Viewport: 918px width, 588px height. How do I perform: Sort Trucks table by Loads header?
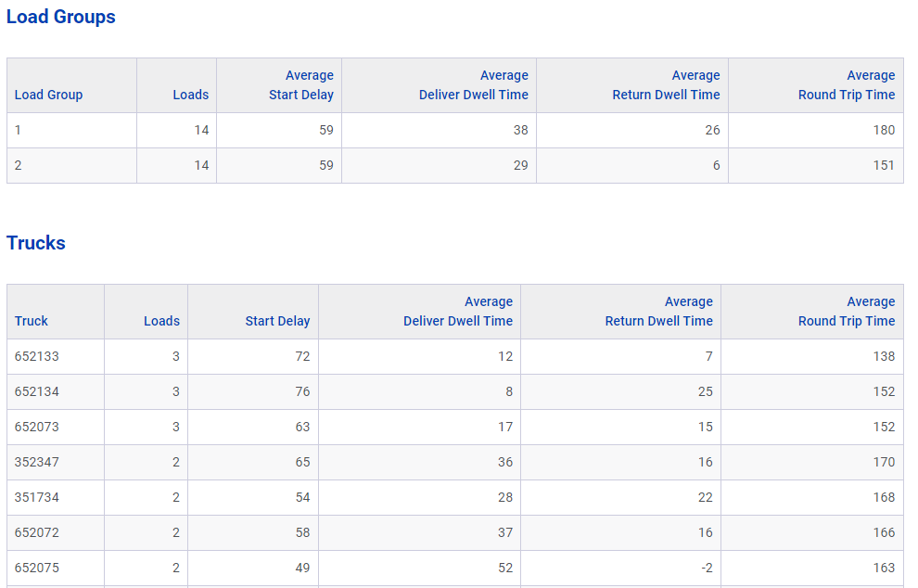(161, 321)
